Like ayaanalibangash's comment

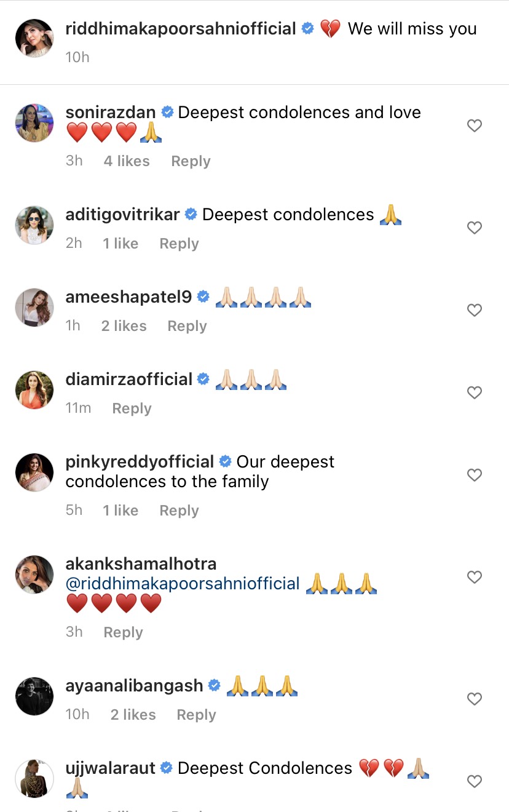point(474,699)
